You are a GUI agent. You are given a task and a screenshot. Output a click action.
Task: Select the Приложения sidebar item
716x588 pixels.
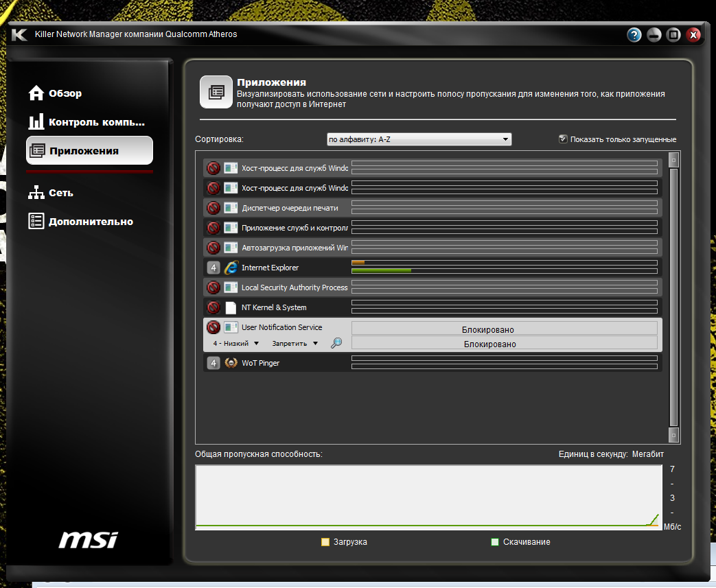(x=89, y=151)
